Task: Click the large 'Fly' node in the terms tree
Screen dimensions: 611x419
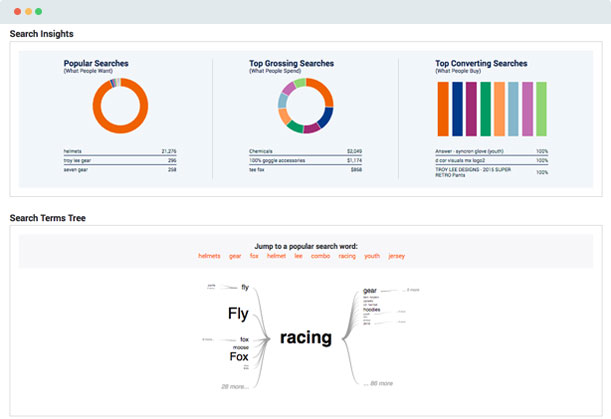Action: coord(238,313)
